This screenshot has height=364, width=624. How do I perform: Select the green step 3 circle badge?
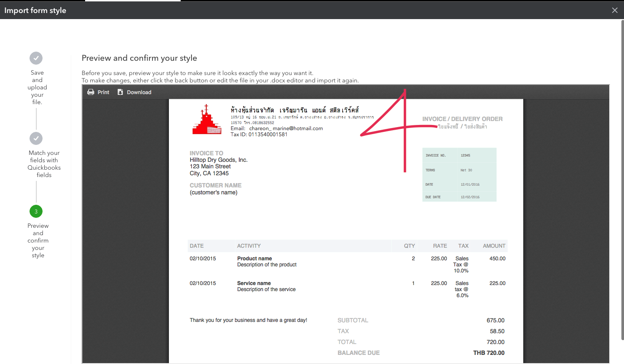pos(36,211)
